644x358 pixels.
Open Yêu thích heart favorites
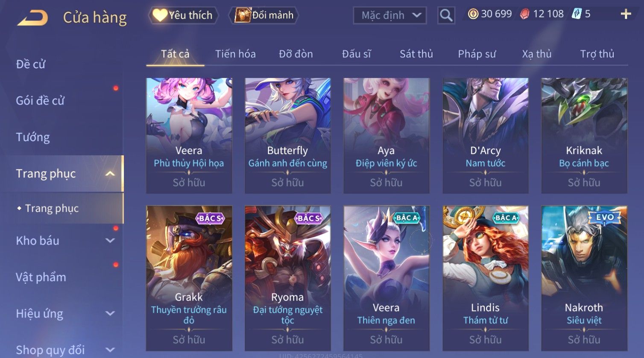(x=183, y=15)
